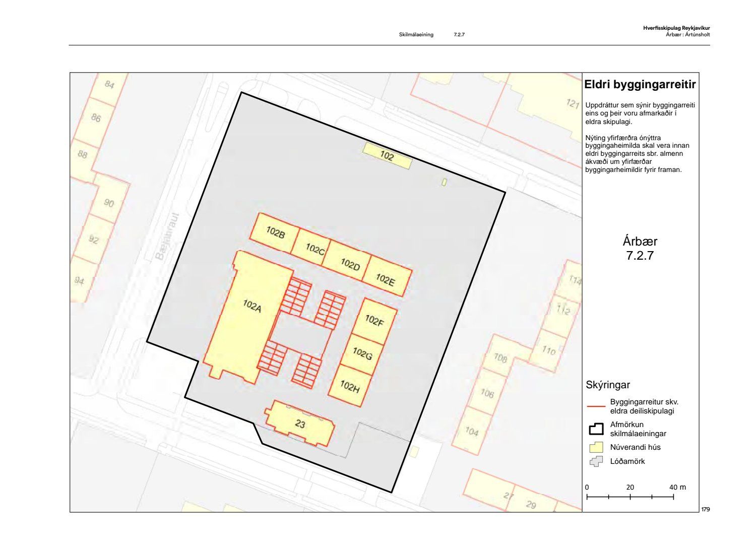Select the yellow Núverandi hús legend swatch
This screenshot has width=756, height=535.
pos(596,447)
